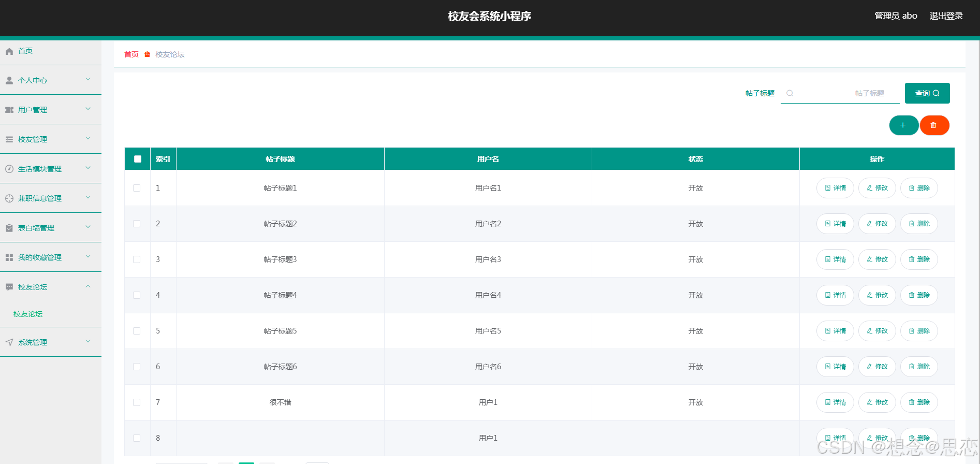Expand 生活模块管理 menu chevron

[88, 168]
